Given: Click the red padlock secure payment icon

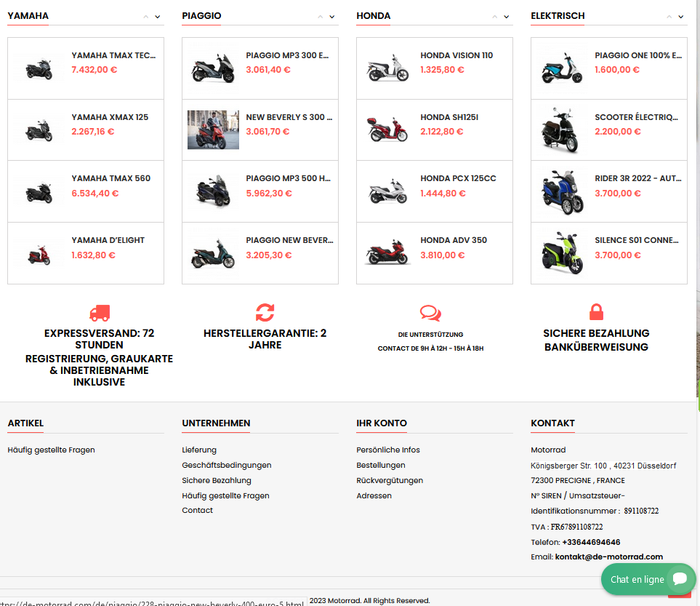Looking at the screenshot, I should pos(596,312).
